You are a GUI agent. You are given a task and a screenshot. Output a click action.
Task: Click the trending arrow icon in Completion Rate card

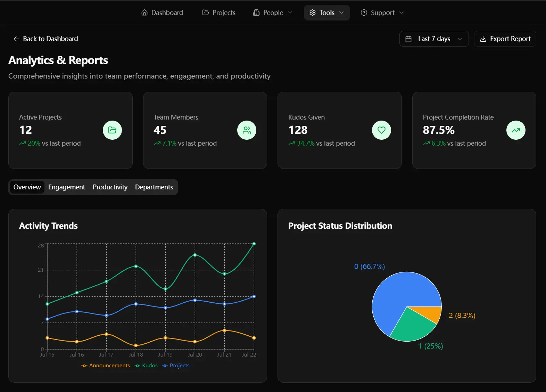tap(516, 130)
